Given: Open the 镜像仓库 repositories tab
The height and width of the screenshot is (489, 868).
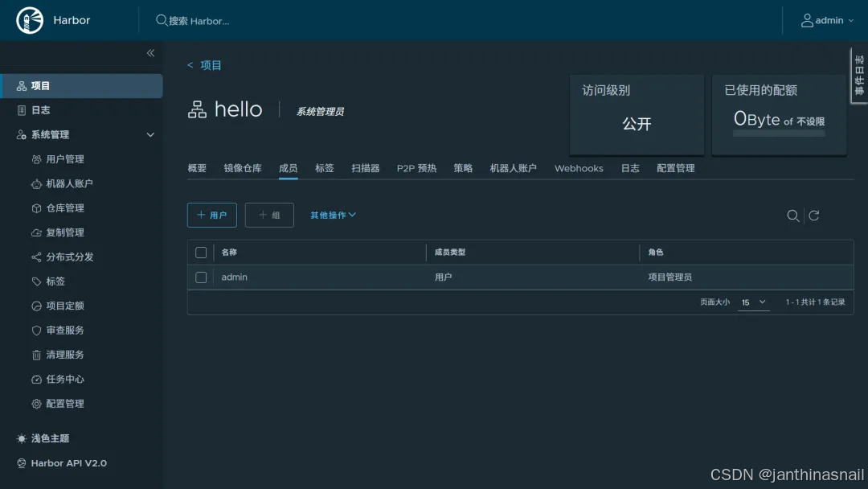Looking at the screenshot, I should 243,168.
